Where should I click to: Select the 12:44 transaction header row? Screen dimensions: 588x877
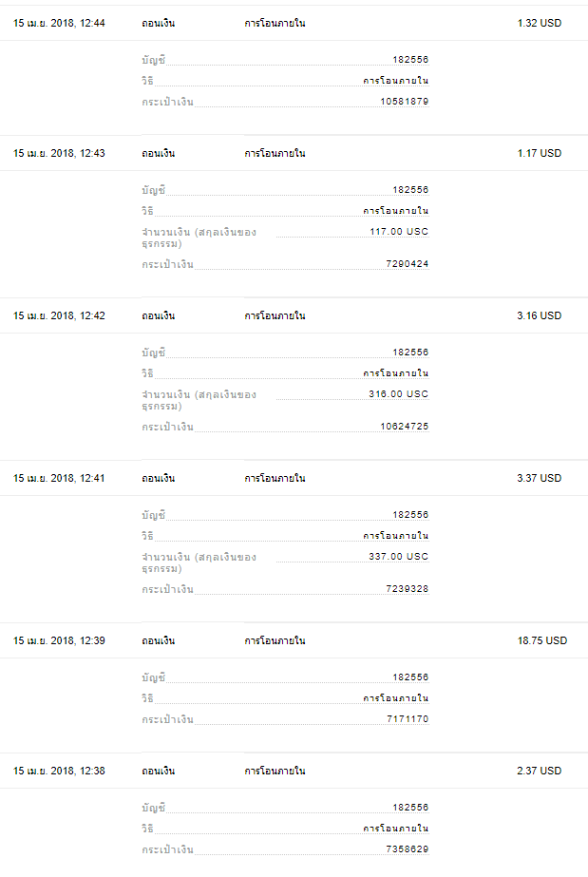point(294,23)
